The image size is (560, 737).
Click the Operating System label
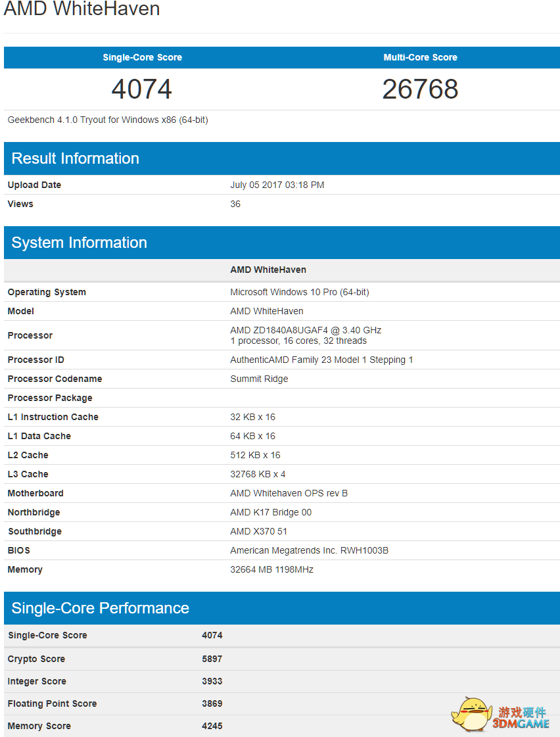47,292
